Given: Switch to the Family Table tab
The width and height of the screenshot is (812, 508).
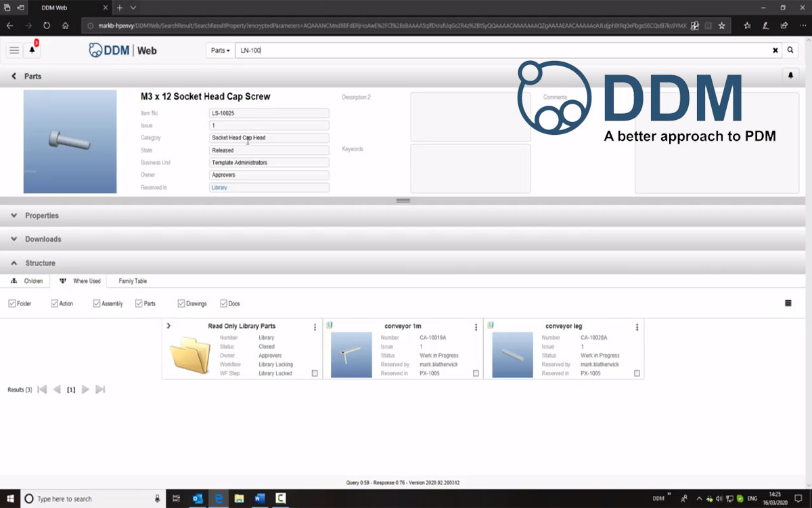Looking at the screenshot, I should pyautogui.click(x=133, y=281).
